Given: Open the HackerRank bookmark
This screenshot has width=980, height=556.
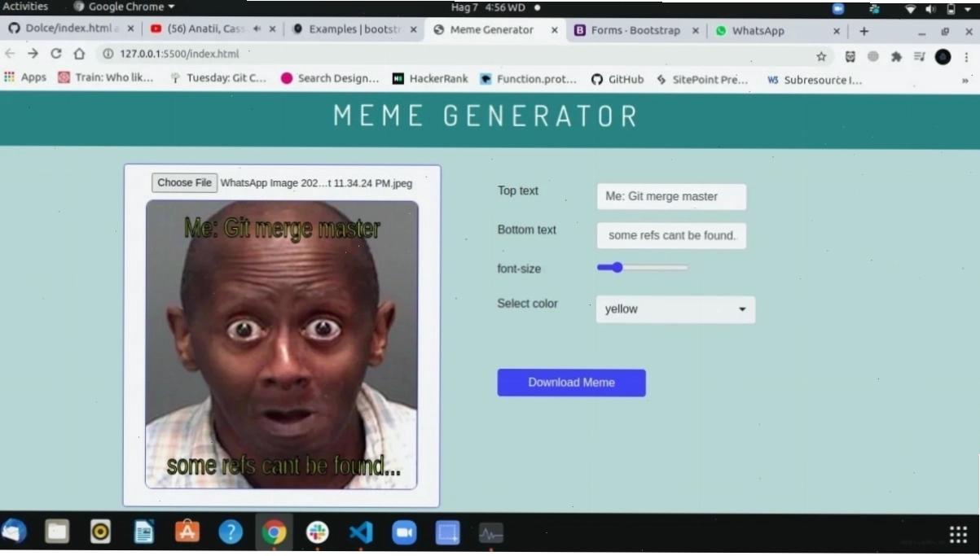Looking at the screenshot, I should point(430,79).
